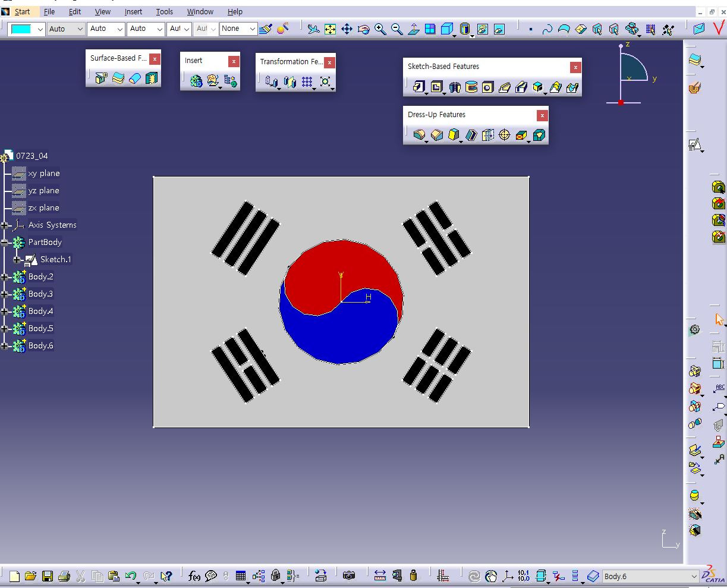Open the None linetype dropdown
Screen dimensions: 727x588
tap(252, 28)
